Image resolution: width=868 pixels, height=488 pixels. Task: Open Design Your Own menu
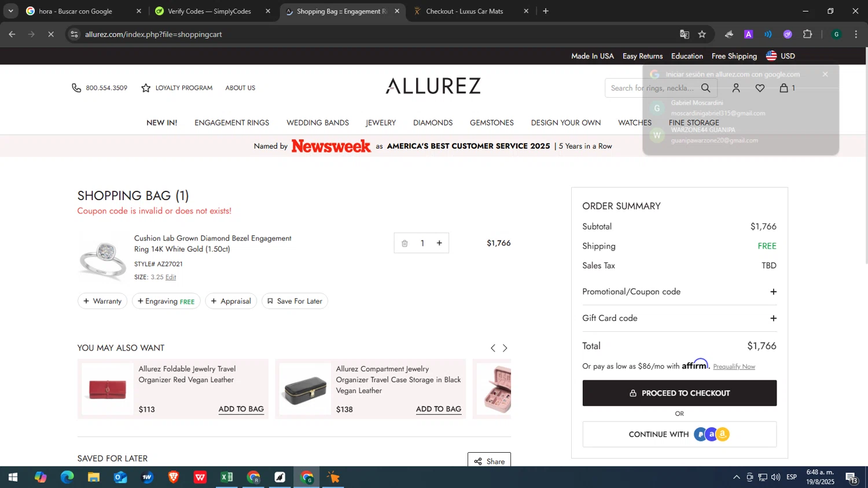[x=566, y=123]
